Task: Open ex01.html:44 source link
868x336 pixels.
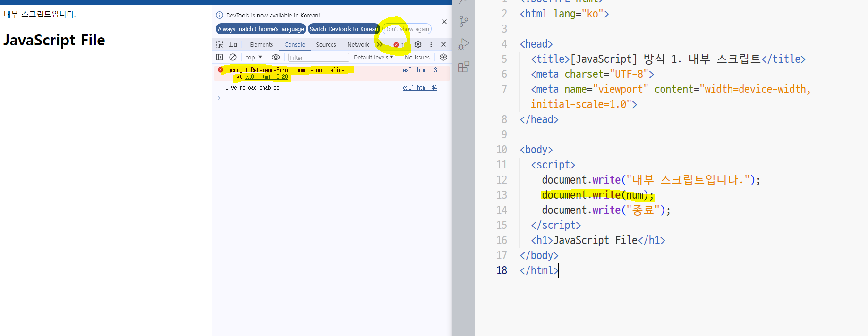Action: 420,87
